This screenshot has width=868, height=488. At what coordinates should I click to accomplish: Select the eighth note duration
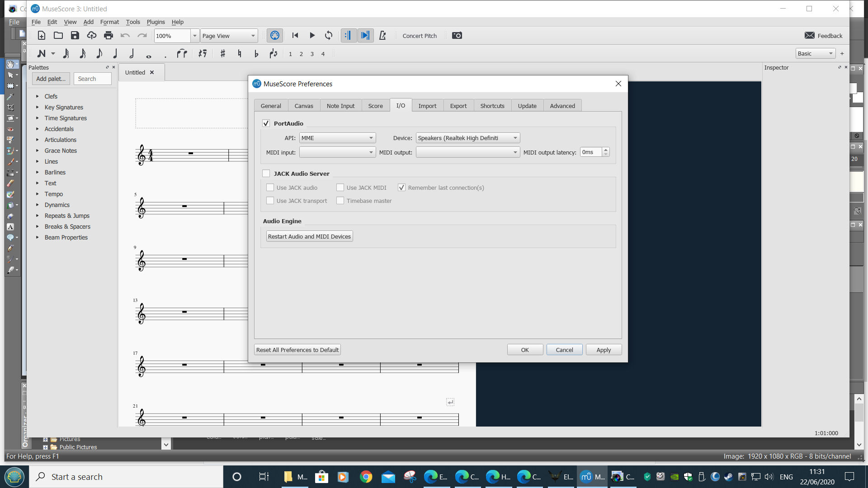(x=99, y=54)
